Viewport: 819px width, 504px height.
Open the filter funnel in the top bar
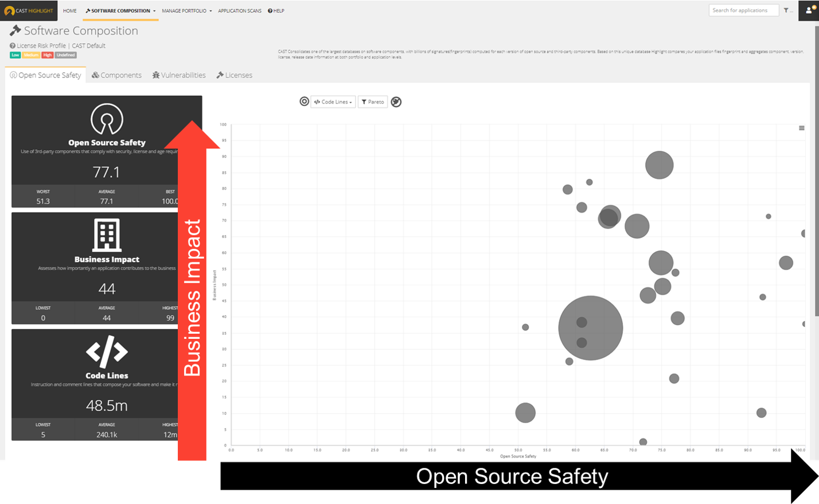(786, 10)
